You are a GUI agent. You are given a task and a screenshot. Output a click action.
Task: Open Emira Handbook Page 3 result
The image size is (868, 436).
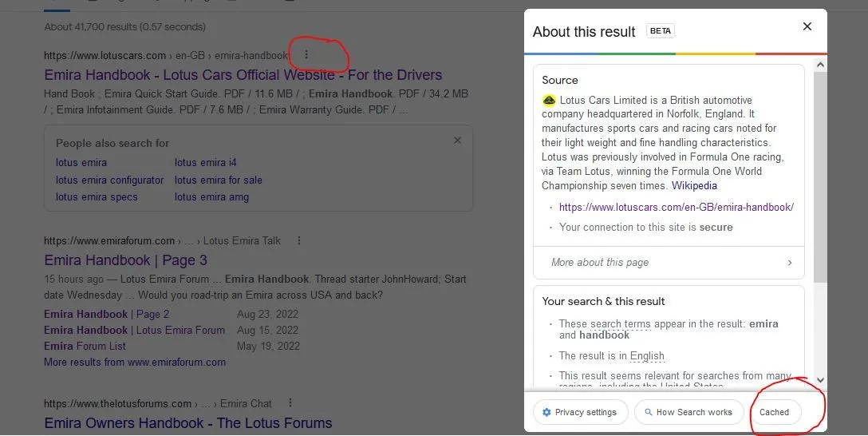[x=125, y=260]
